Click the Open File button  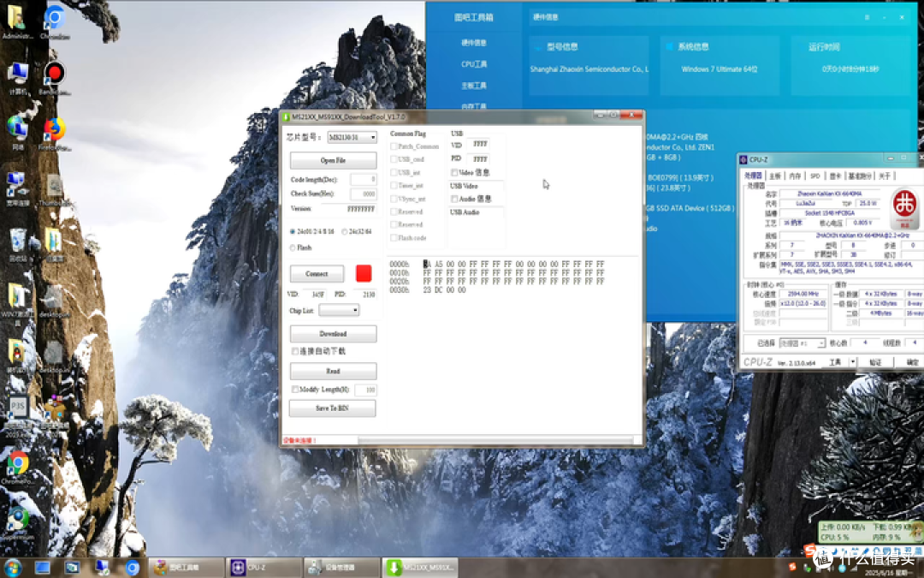coord(333,160)
